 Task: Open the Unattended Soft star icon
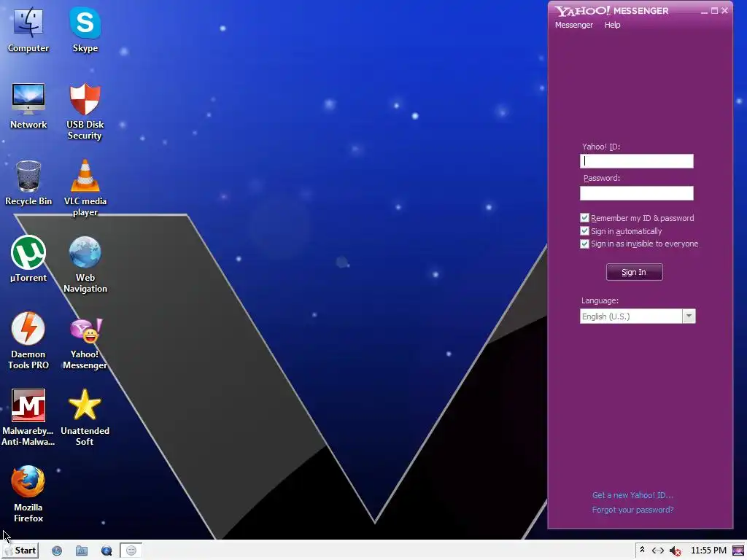(85, 418)
